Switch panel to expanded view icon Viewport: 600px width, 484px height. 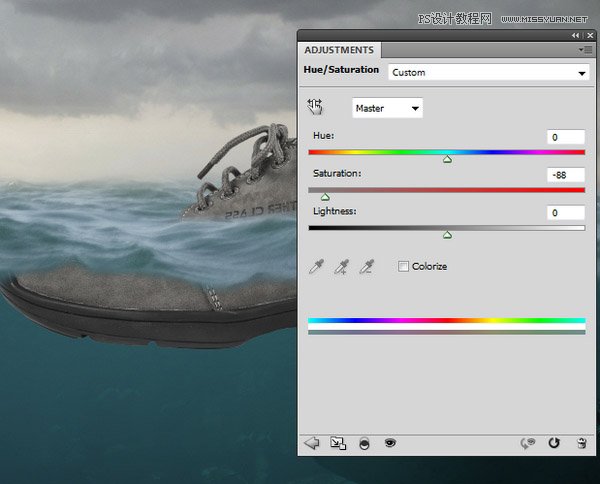pyautogui.click(x=338, y=442)
